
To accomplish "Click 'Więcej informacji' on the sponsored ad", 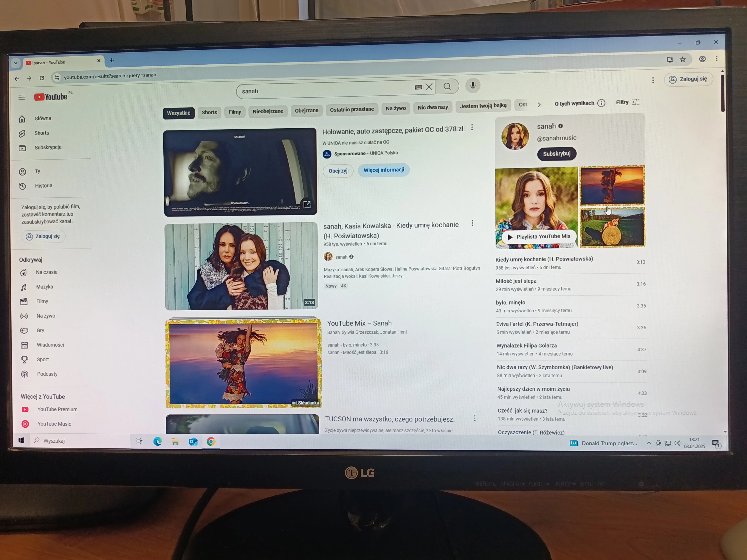I will click(x=384, y=170).
